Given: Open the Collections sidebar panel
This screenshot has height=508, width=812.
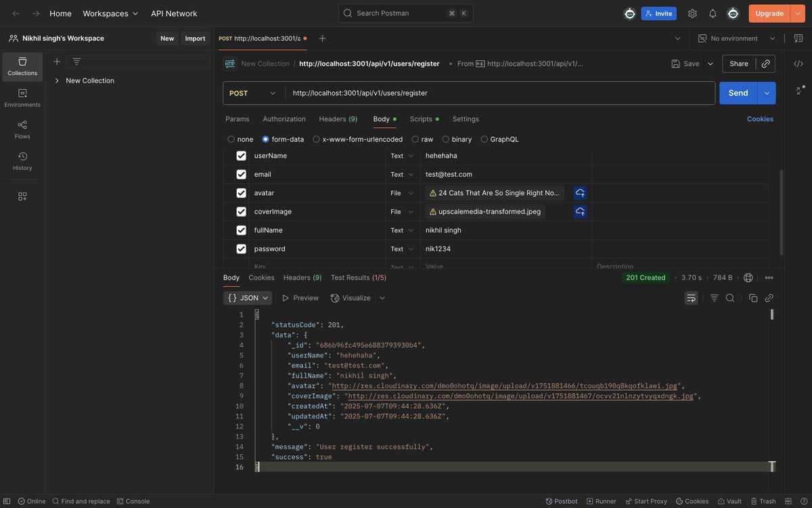Looking at the screenshot, I should [22, 66].
